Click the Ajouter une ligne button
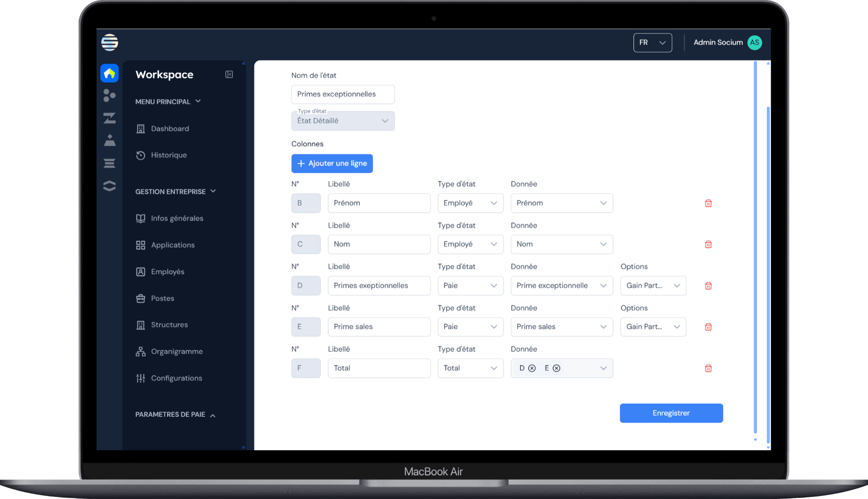Image resolution: width=868 pixels, height=499 pixels. click(332, 163)
